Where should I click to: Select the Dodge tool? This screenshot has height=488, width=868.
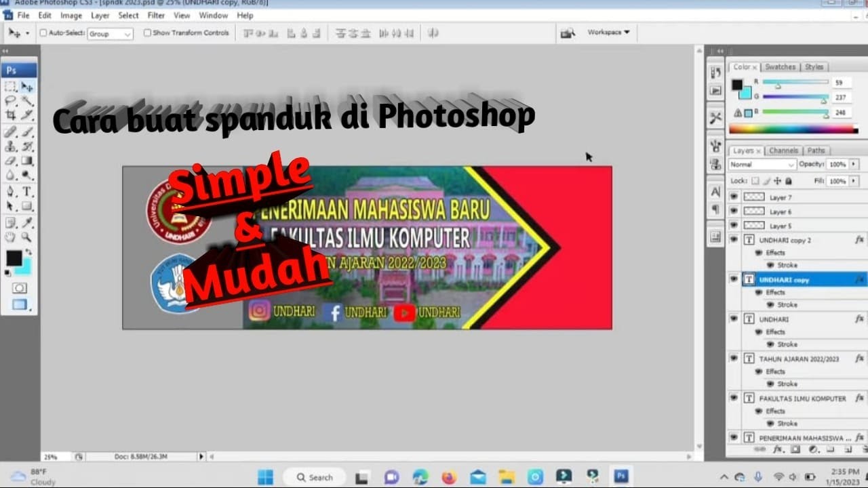pyautogui.click(x=27, y=176)
